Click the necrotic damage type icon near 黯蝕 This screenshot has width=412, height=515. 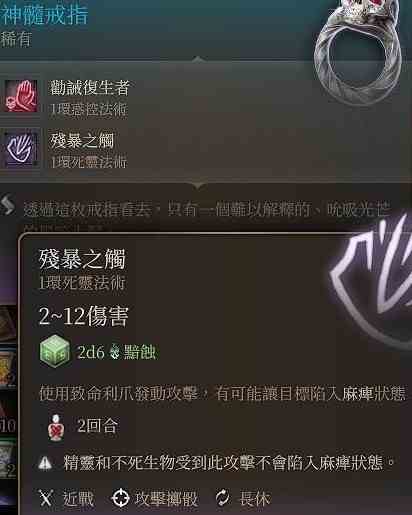pos(115,352)
